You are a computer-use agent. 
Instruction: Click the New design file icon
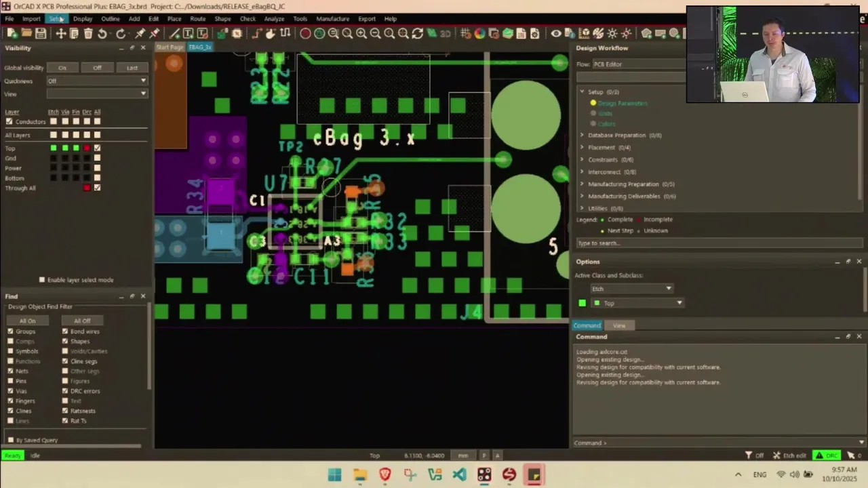(x=12, y=33)
